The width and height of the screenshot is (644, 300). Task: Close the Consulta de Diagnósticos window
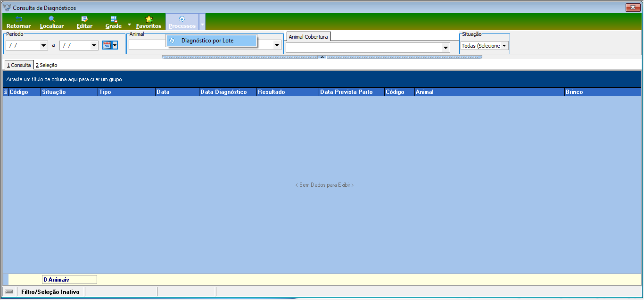pyautogui.click(x=632, y=8)
